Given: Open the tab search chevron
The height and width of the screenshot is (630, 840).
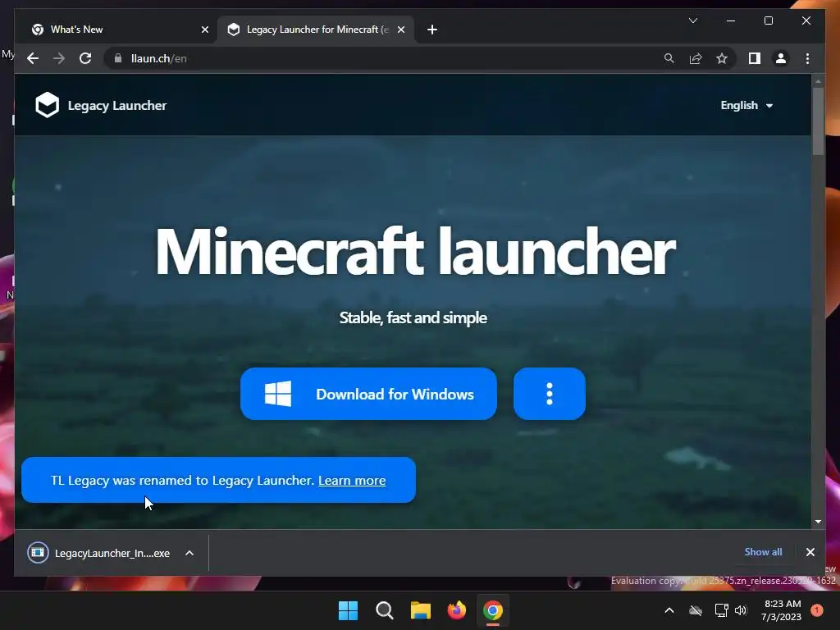Looking at the screenshot, I should click(692, 21).
